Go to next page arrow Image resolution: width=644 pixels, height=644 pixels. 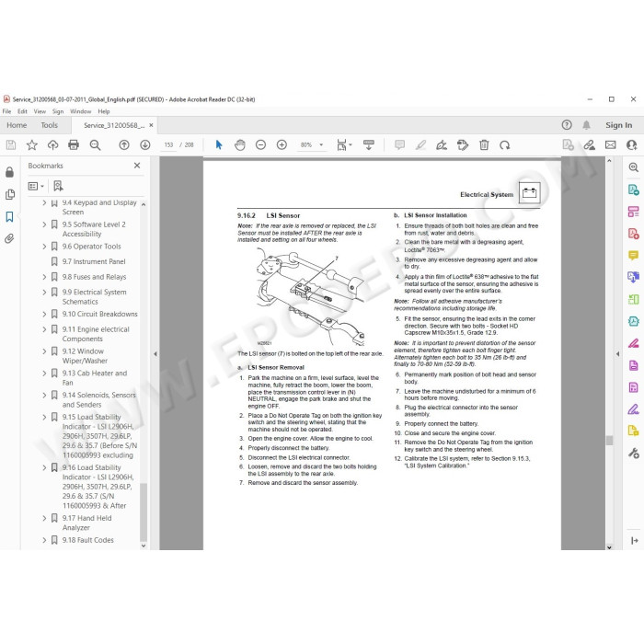click(145, 145)
